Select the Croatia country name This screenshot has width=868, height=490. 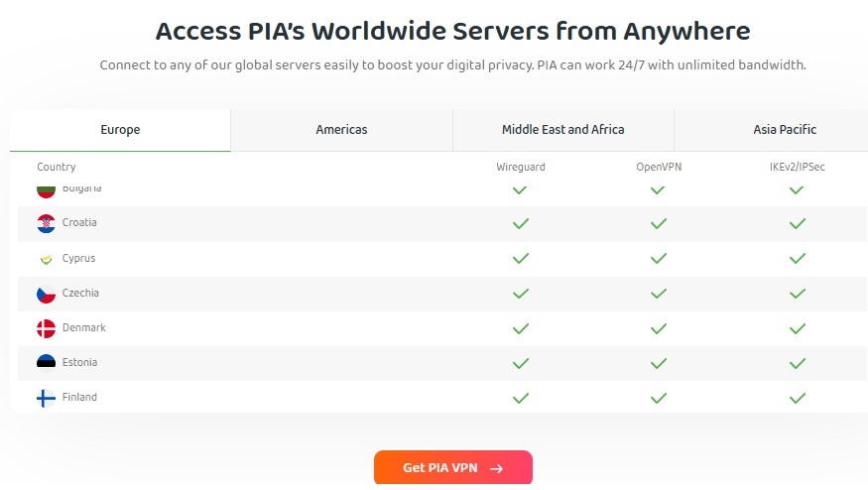[79, 222]
